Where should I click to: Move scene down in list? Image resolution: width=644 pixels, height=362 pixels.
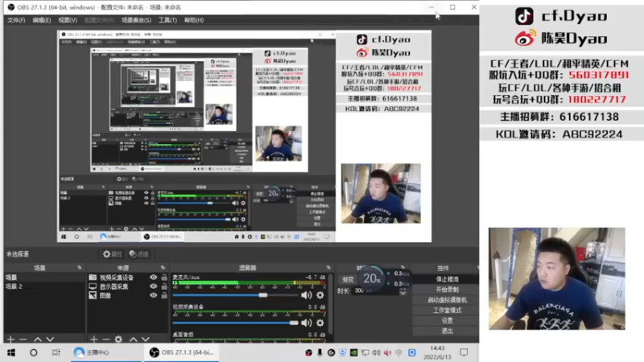click(x=50, y=339)
